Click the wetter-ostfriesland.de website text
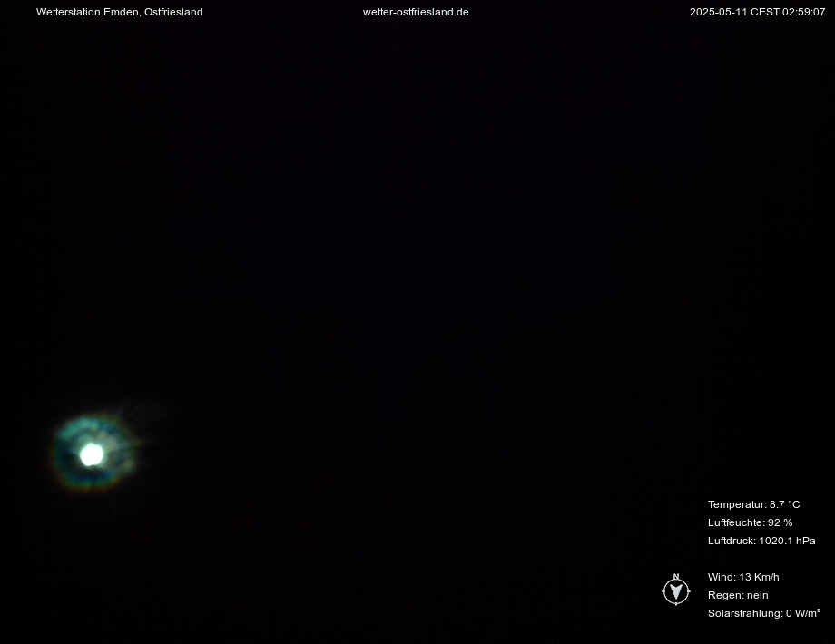Viewport: 835px width, 644px height. (416, 12)
